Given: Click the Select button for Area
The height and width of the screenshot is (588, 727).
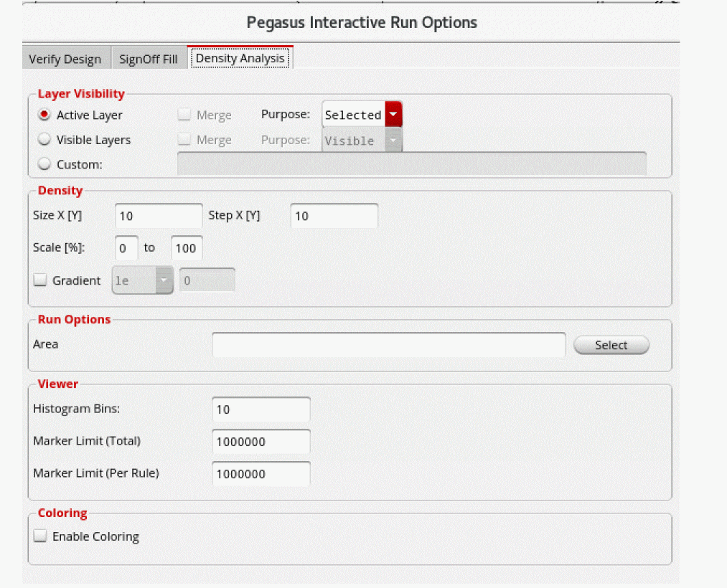Looking at the screenshot, I should pos(611,345).
